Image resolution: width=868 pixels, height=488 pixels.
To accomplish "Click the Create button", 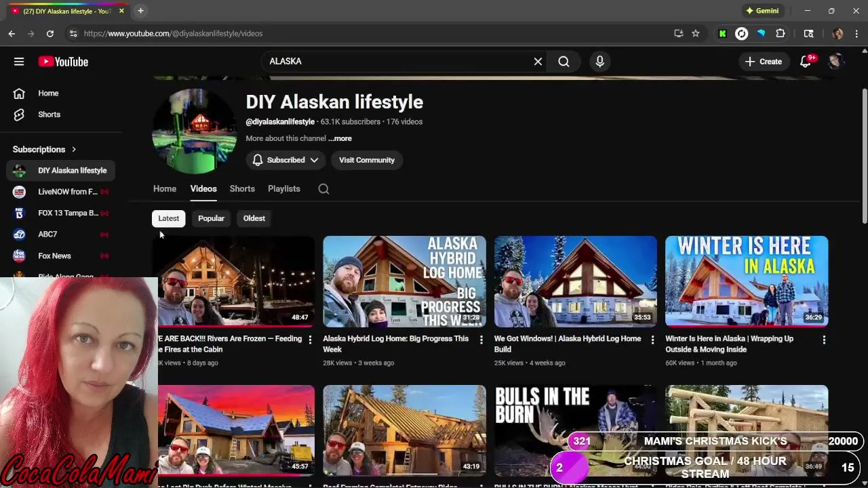I will pos(764,62).
